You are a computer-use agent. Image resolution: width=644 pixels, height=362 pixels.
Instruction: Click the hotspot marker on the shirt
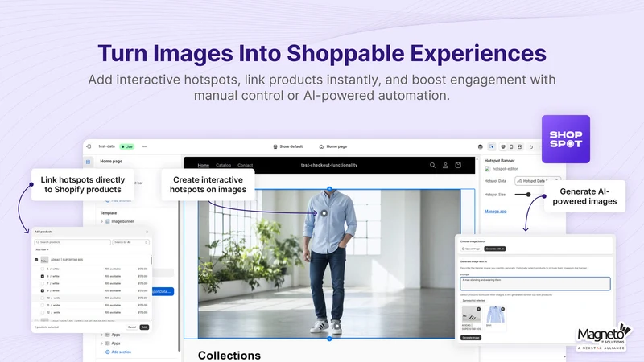pyautogui.click(x=324, y=213)
